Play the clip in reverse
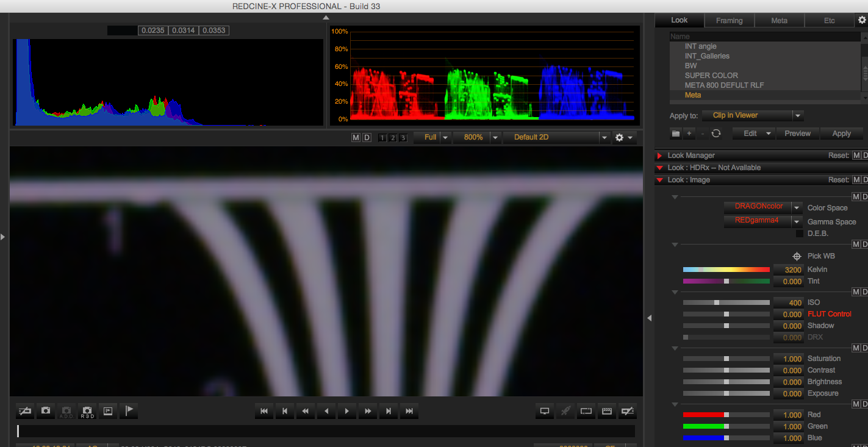The height and width of the screenshot is (447, 868). click(326, 411)
